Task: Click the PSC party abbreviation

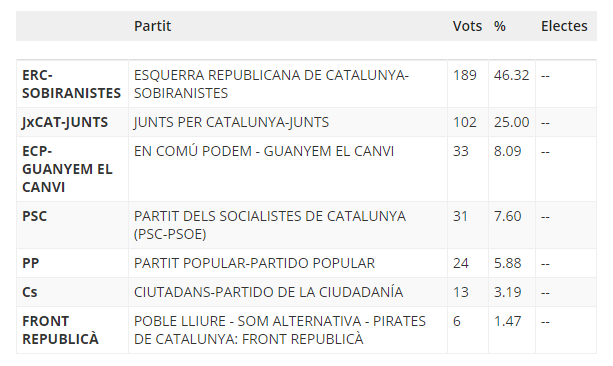Action: 34,216
